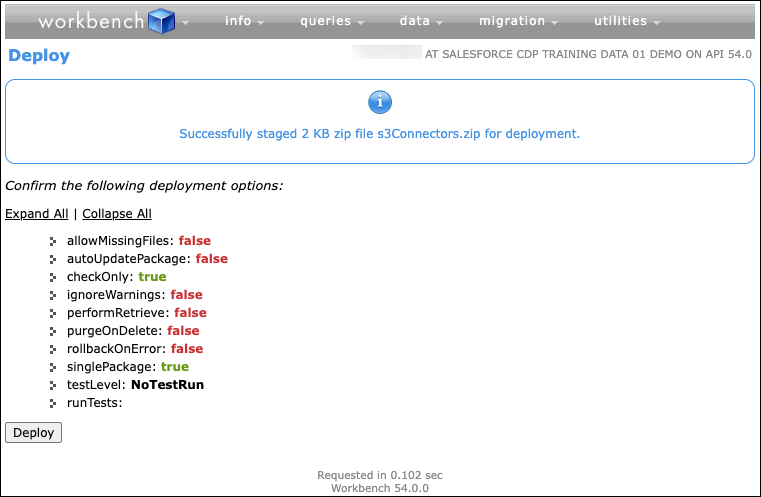This screenshot has height=497, width=761.
Task: Click the Deploy page heading
Action: point(39,55)
